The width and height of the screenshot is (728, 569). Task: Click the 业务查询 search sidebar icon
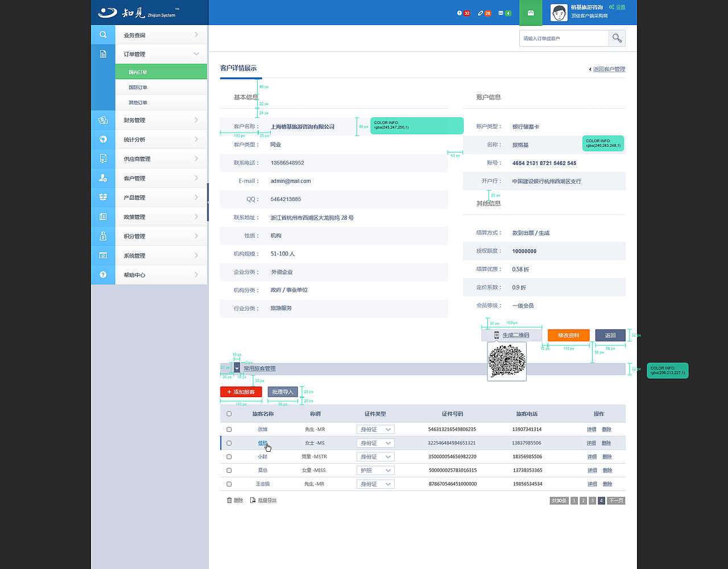pyautogui.click(x=103, y=35)
